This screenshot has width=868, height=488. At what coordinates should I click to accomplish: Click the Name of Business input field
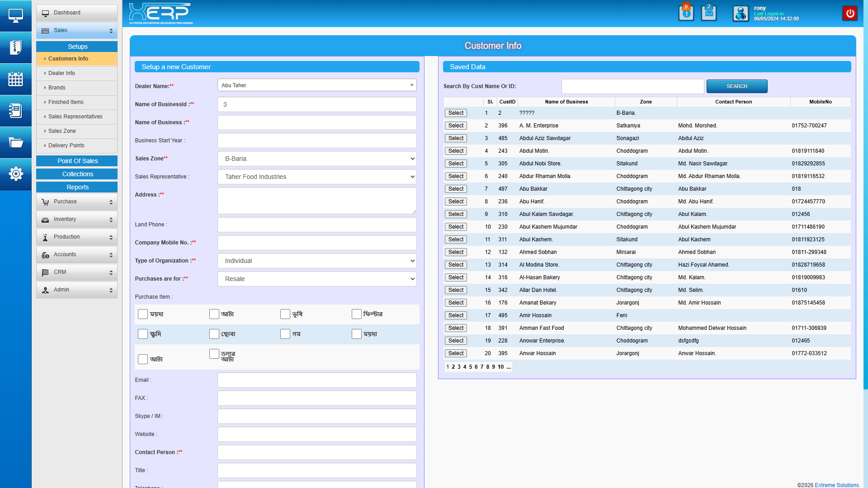[x=317, y=122]
